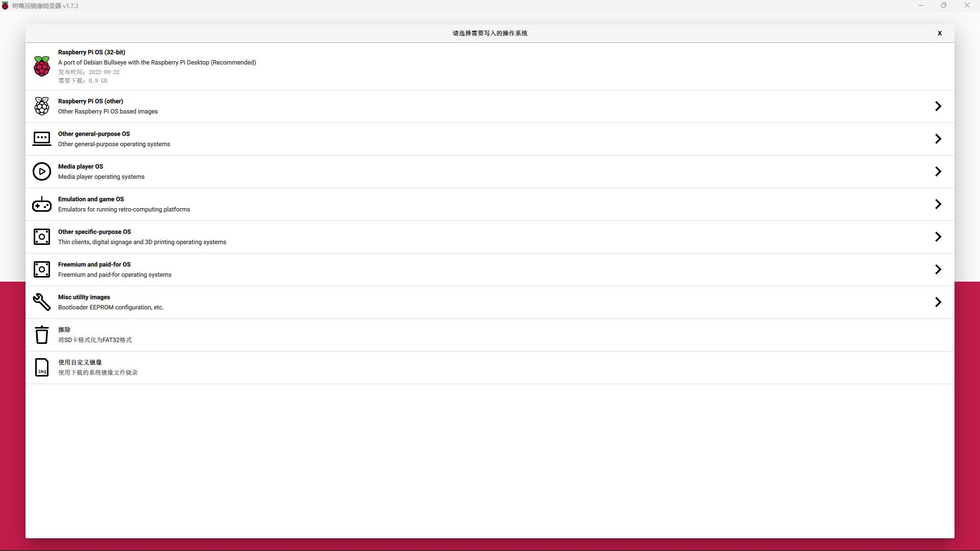Click the outlined raspberry icon for Raspberry Pi OS (other)
This screenshot has width=980, height=551.
pyautogui.click(x=42, y=106)
